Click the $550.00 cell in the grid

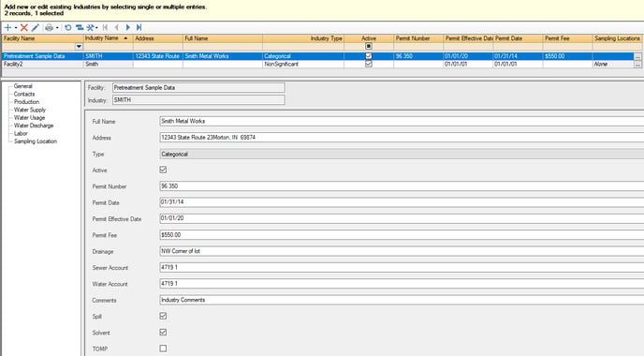(567, 56)
